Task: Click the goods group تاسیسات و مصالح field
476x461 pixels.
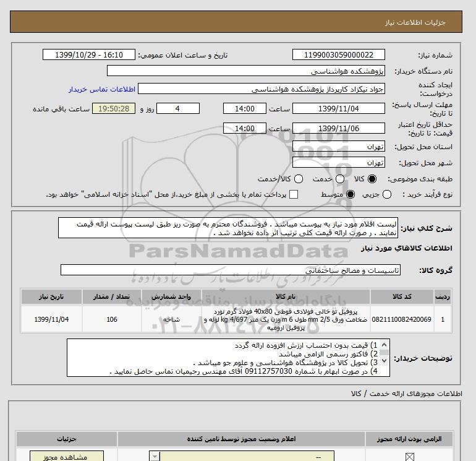Action: click(x=231, y=270)
